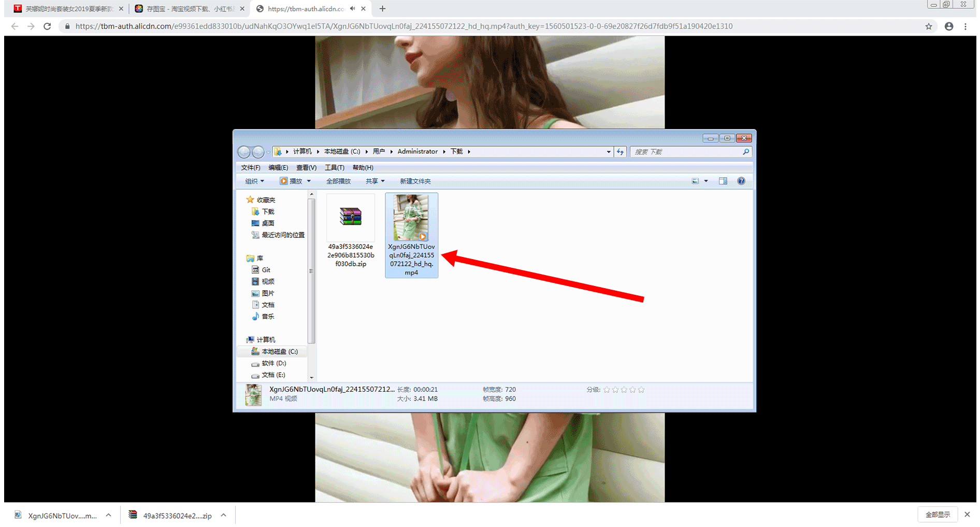Click the 全部显示 downloads button

coord(938,515)
